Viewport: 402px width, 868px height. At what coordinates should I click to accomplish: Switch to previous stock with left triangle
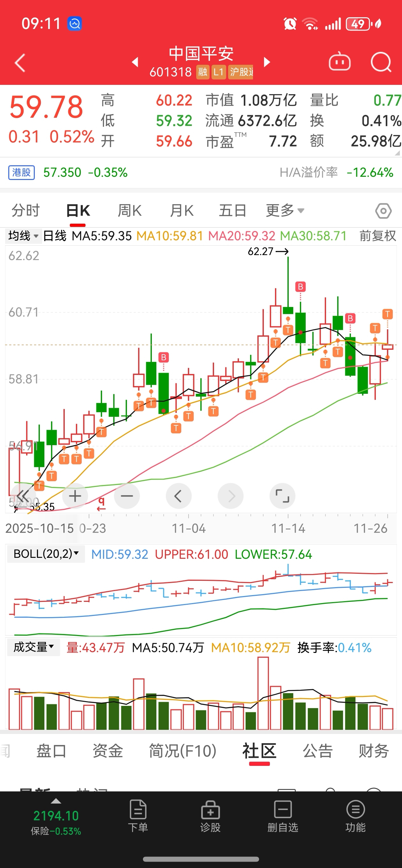(x=135, y=62)
